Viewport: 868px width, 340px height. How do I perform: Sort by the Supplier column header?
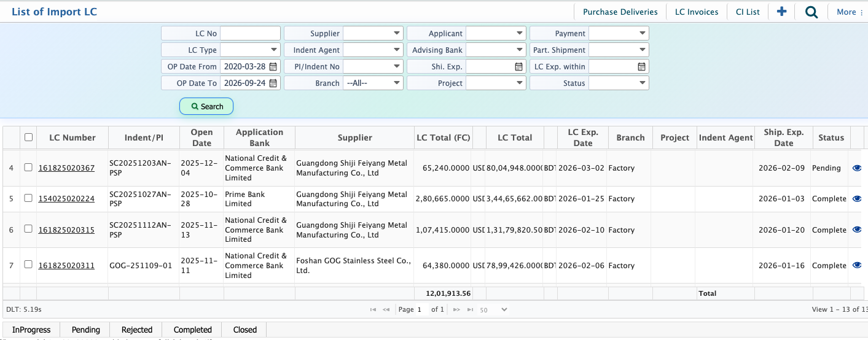tap(354, 137)
